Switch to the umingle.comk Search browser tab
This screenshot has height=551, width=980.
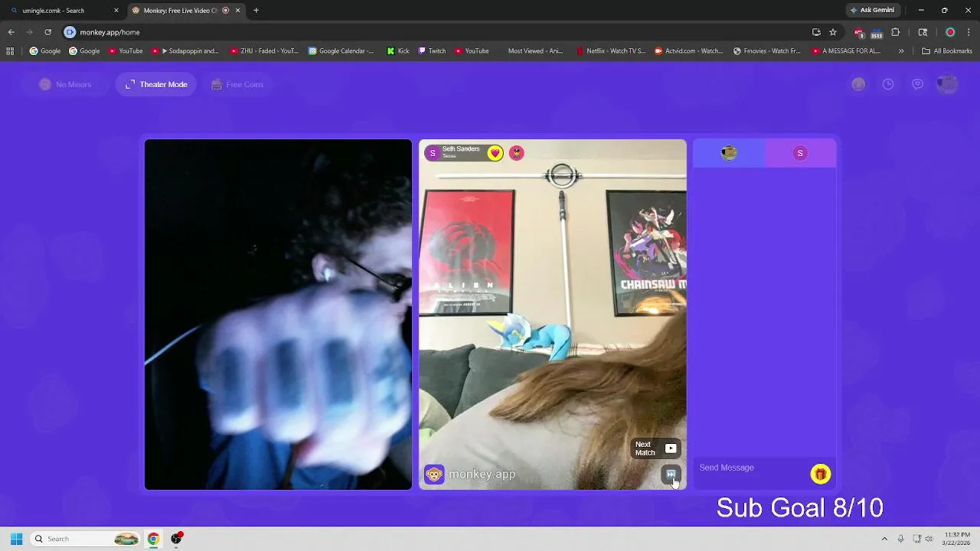click(64, 11)
